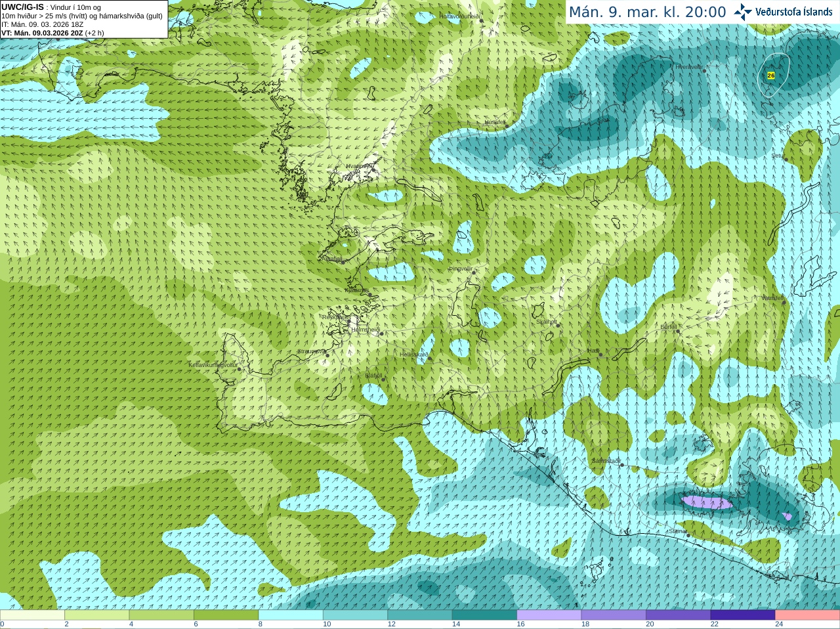The width and height of the screenshot is (840, 629).
Task: Select the Mán. 9. mar. kl. 20:00 timestamp
Action: 648,12
